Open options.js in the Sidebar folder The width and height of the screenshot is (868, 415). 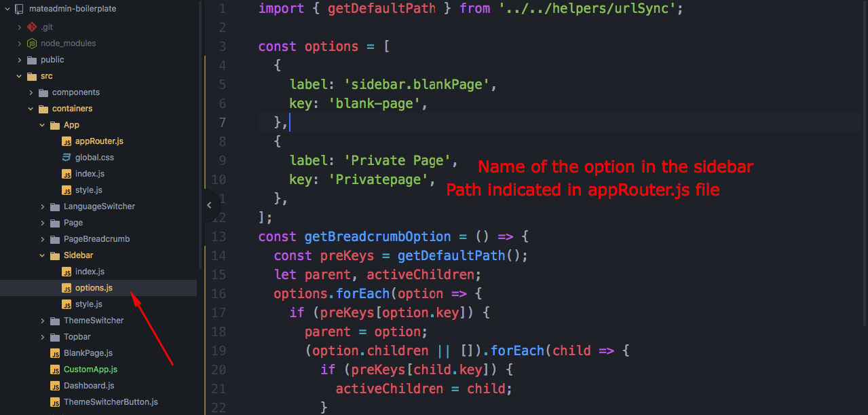(94, 288)
